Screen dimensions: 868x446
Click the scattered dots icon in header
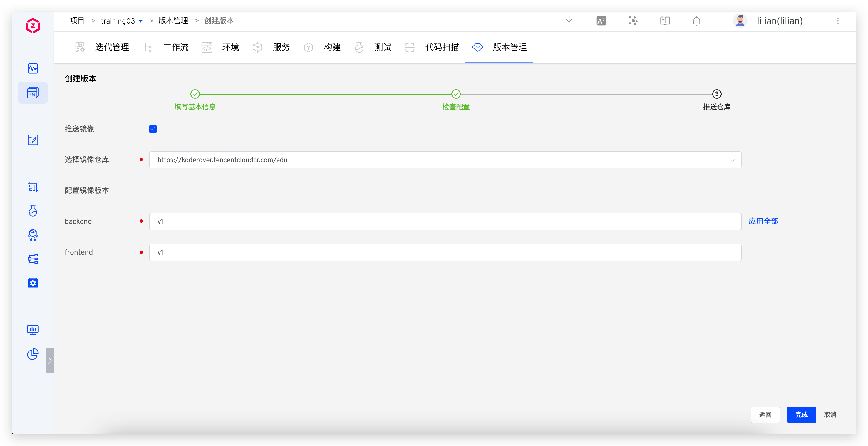(633, 21)
